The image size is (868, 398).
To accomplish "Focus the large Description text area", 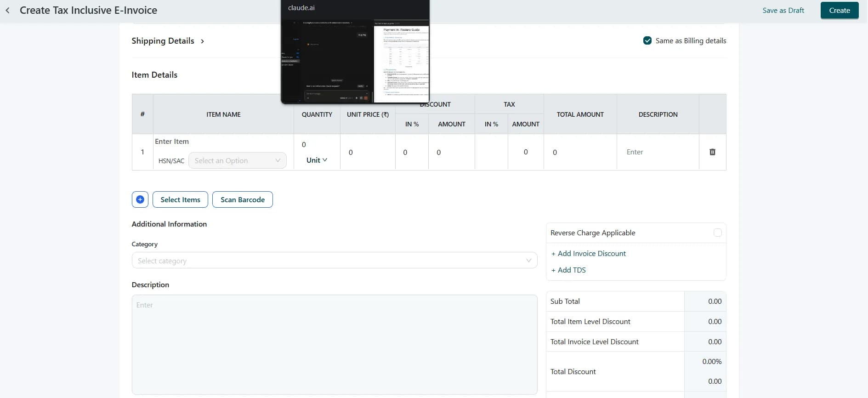I will pyautogui.click(x=335, y=345).
